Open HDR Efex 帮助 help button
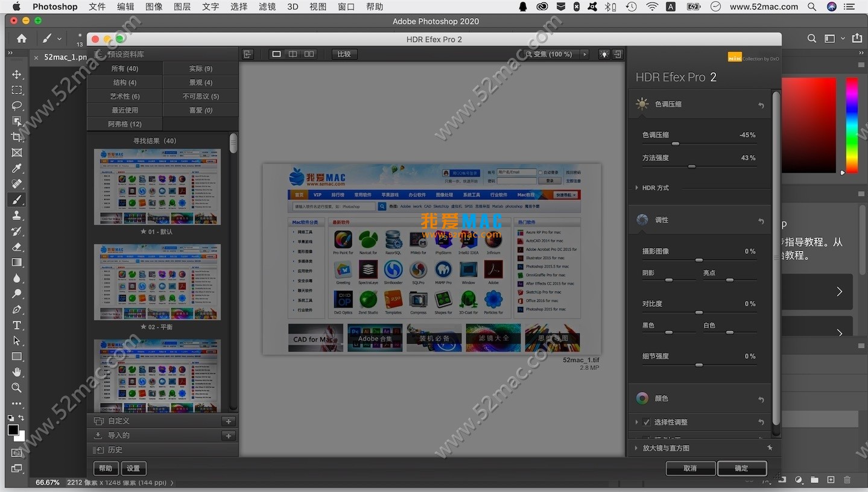This screenshot has height=492, width=868. pyautogui.click(x=106, y=468)
